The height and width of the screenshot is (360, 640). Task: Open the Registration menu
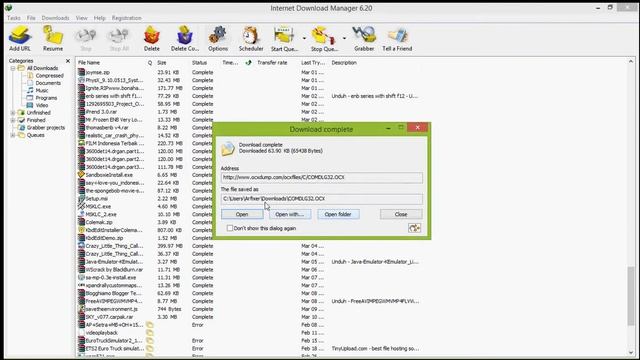tap(127, 18)
